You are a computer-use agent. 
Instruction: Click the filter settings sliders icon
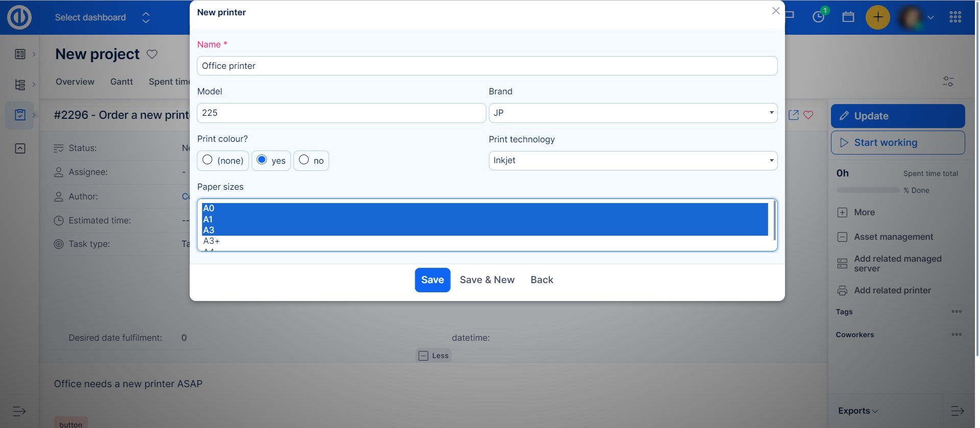coord(948,82)
